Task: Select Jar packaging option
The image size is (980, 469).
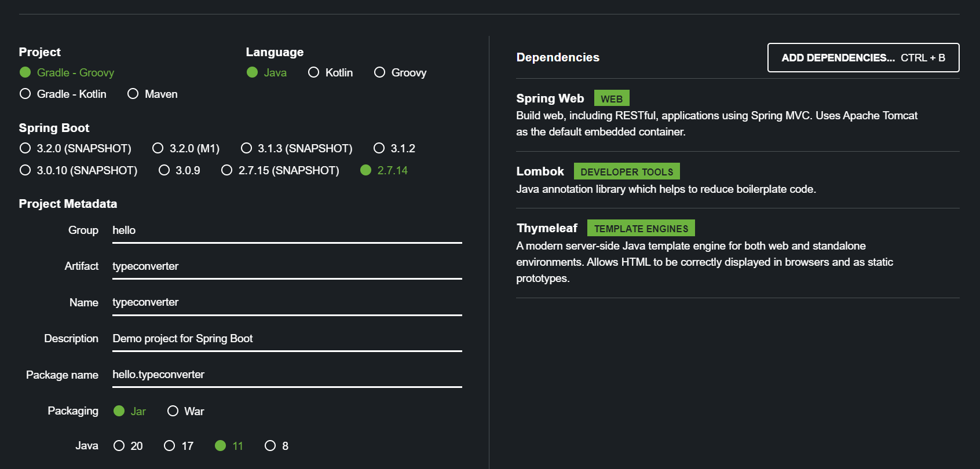Action: click(x=129, y=411)
